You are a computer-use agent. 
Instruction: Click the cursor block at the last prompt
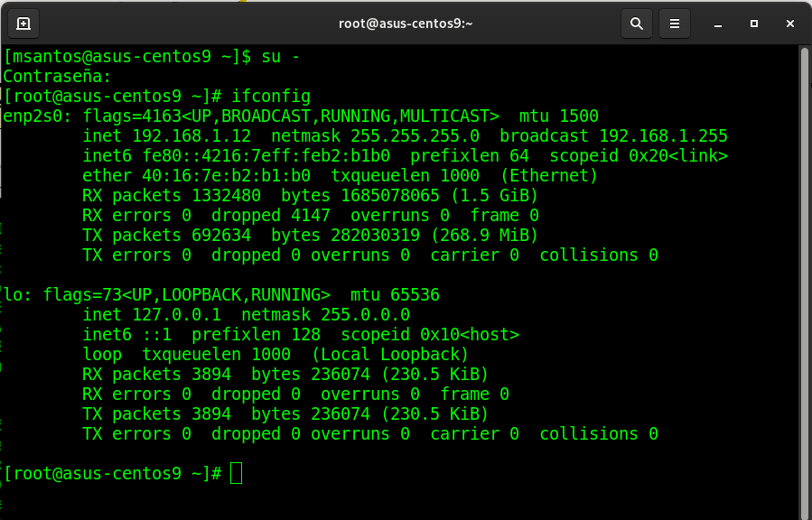point(236,473)
